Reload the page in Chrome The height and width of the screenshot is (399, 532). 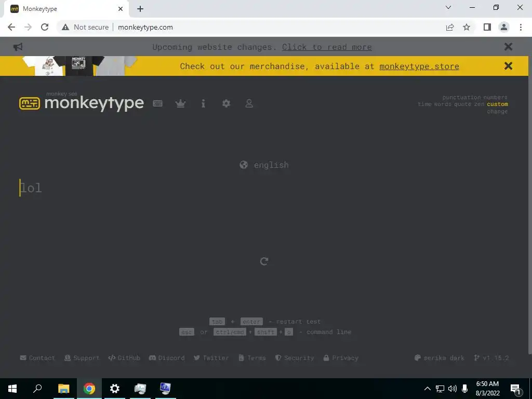pyautogui.click(x=45, y=27)
